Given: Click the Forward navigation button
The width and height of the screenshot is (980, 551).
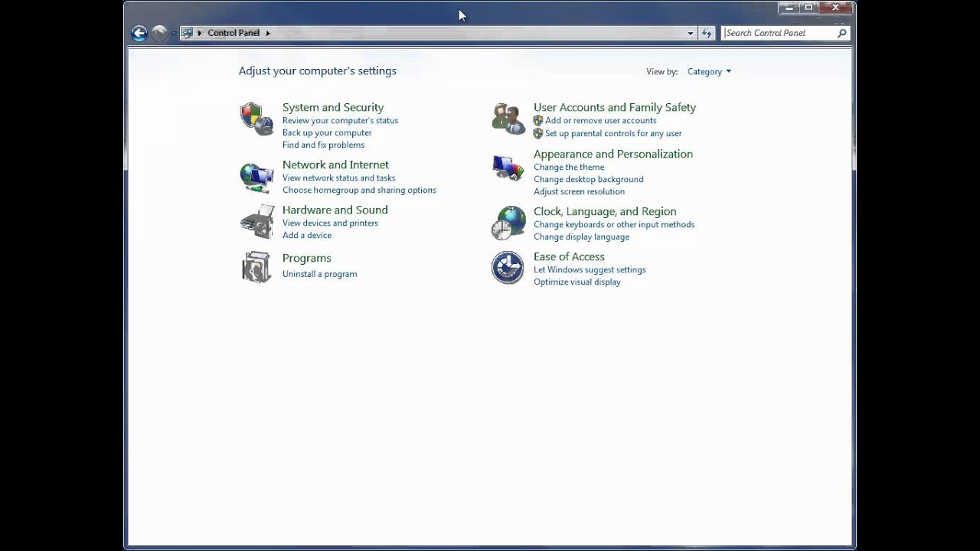Looking at the screenshot, I should point(159,33).
